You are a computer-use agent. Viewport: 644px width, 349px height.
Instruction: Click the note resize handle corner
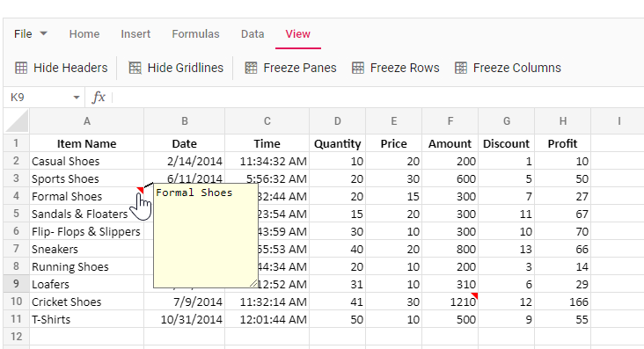(253, 283)
